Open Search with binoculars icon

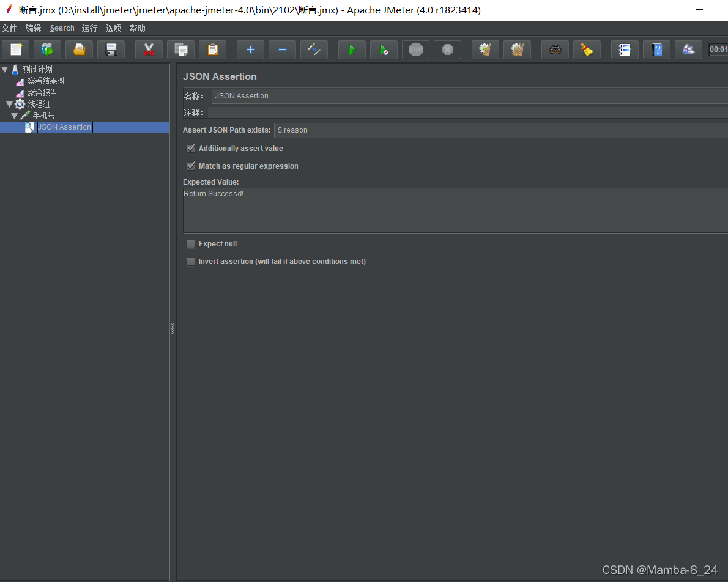click(555, 50)
